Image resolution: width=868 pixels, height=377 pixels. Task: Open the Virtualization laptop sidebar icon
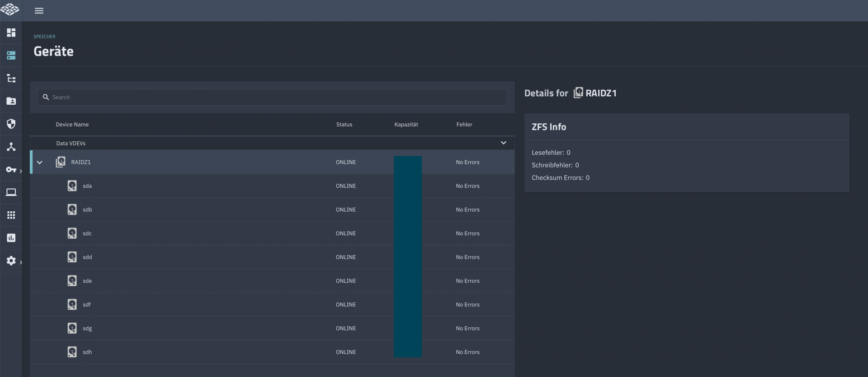pyautogui.click(x=11, y=192)
